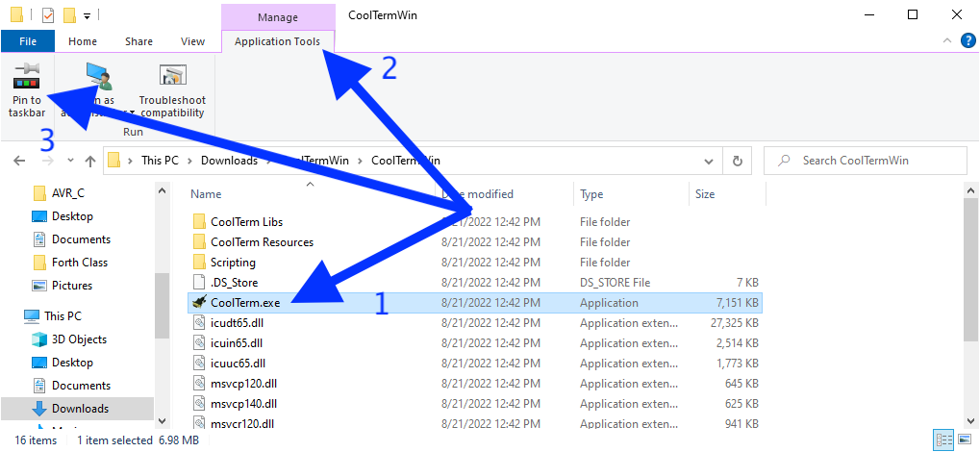Click This PC in address breadcrumb

coord(160,161)
